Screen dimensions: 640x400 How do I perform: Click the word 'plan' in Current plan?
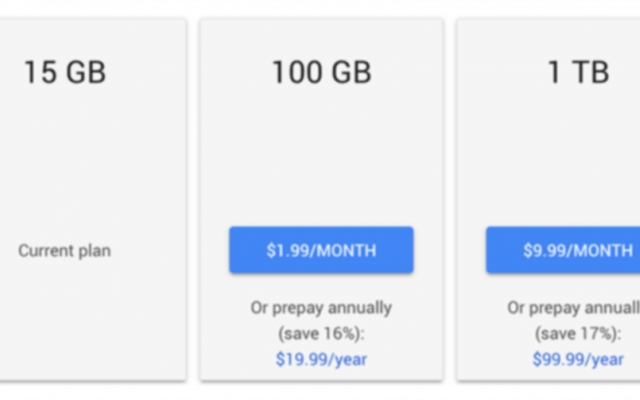(x=94, y=251)
